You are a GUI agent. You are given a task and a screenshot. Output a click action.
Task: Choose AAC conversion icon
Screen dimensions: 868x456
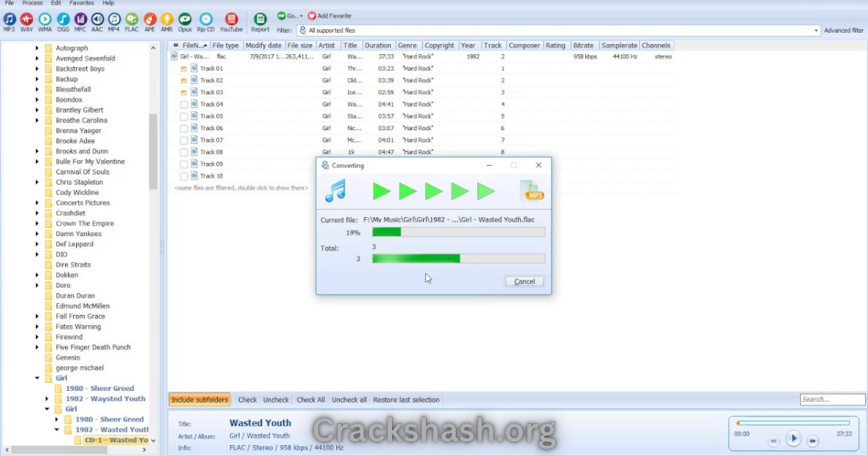click(97, 19)
